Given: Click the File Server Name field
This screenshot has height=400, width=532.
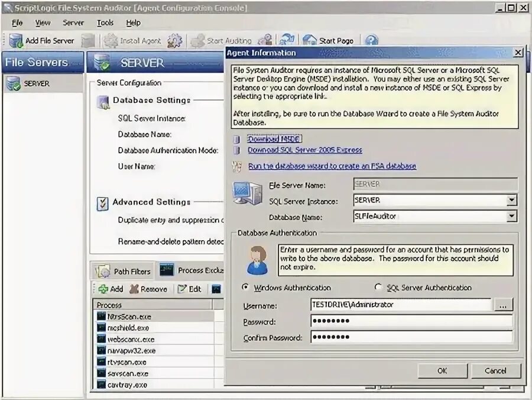Looking at the screenshot, I should pos(435,185).
